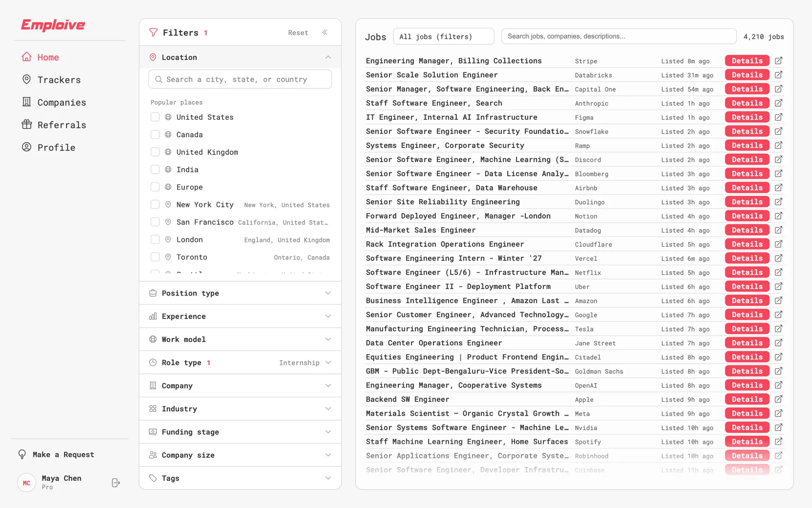This screenshot has width=812, height=508.
Task: View Details for Capital One Senior Manager job
Action: click(747, 89)
